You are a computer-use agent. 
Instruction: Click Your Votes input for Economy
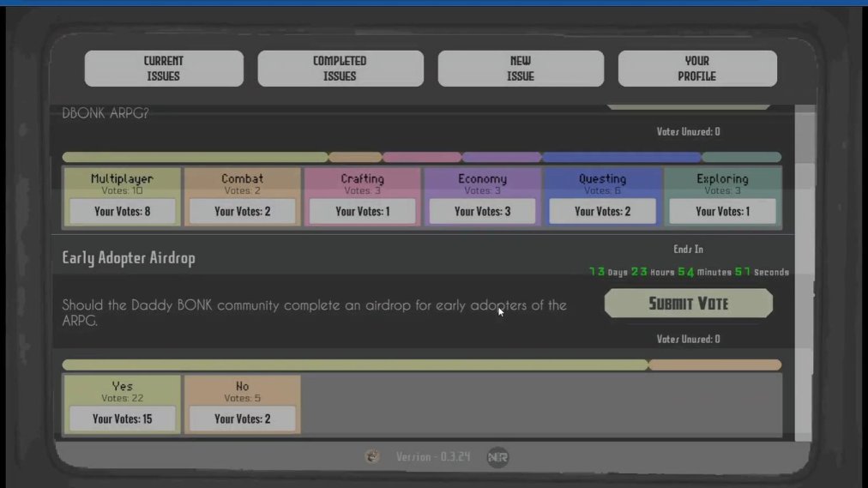tap(482, 211)
